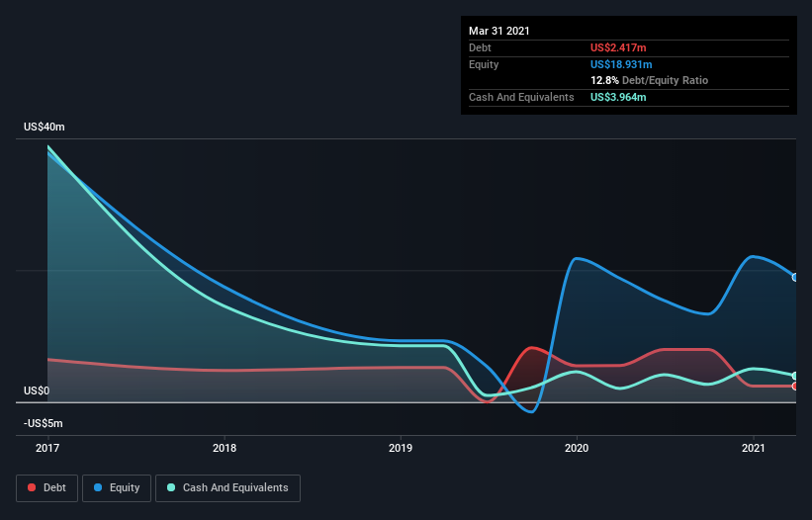Click the 2019 x-axis label
The height and width of the screenshot is (520, 812).
tap(401, 448)
